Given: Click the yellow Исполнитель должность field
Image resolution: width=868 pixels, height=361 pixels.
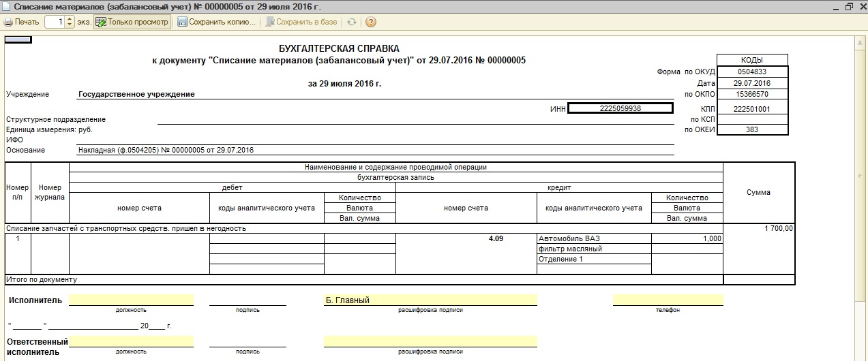Looking at the screenshot, I should (131, 300).
